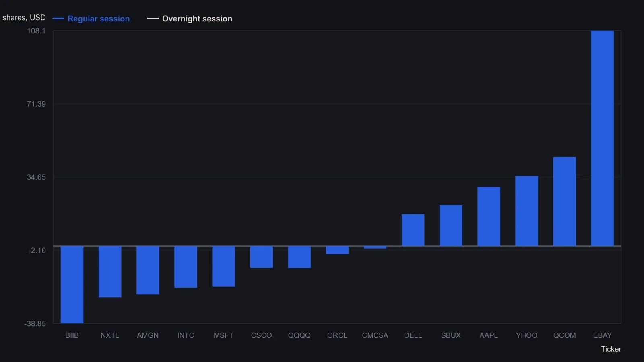Screen dimensions: 644x362
Task: Click the DELL ticker label
Action: [x=413, y=335]
